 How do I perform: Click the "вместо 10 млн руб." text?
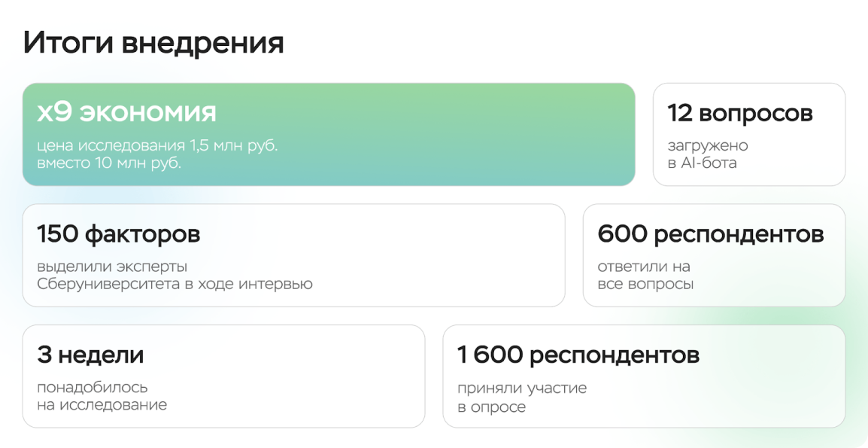click(x=109, y=164)
